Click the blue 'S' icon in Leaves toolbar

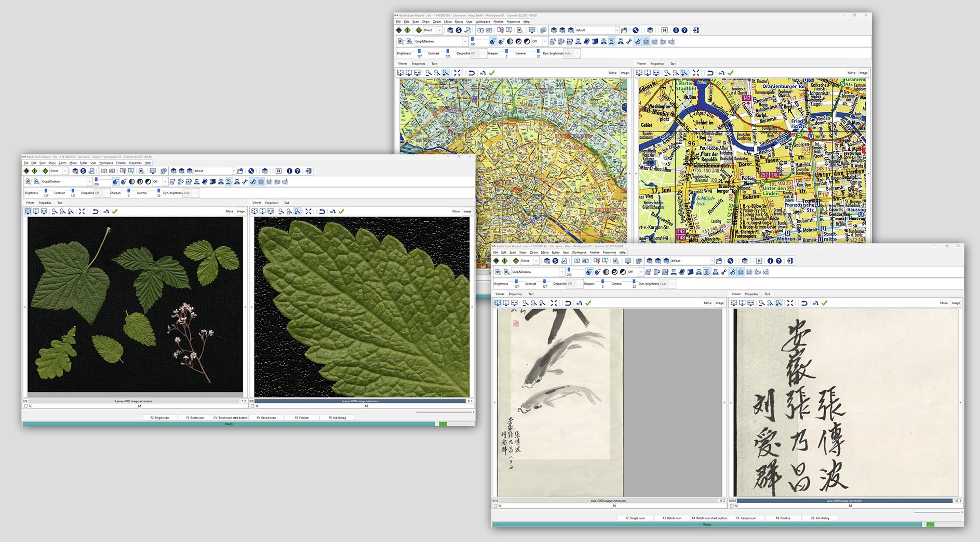(83, 171)
